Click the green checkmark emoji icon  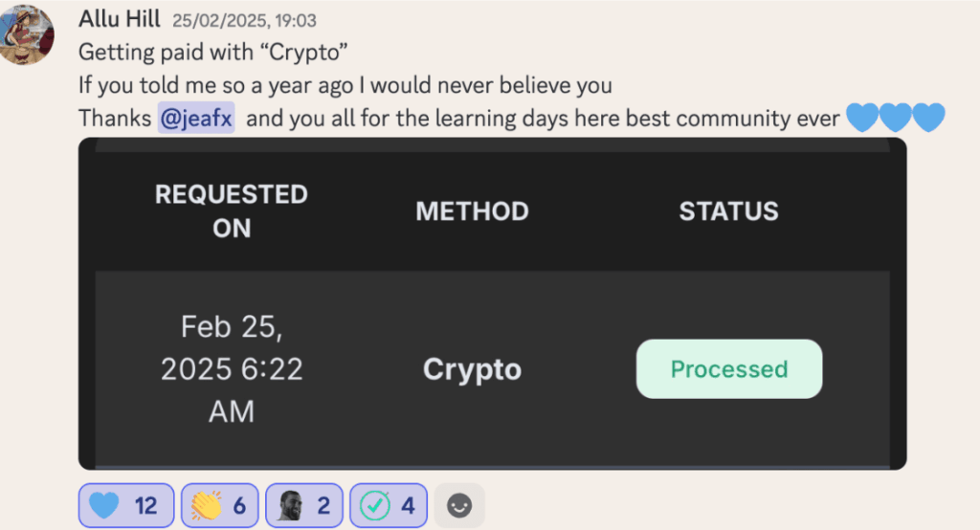tap(374, 505)
